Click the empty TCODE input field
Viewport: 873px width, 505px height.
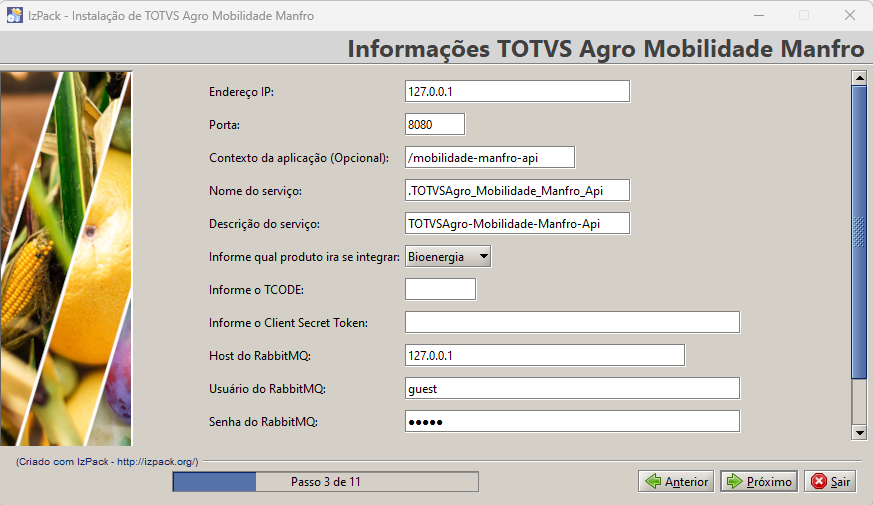440,289
